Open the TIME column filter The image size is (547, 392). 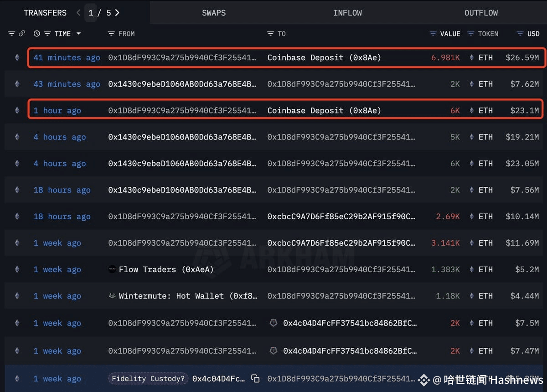click(x=47, y=34)
